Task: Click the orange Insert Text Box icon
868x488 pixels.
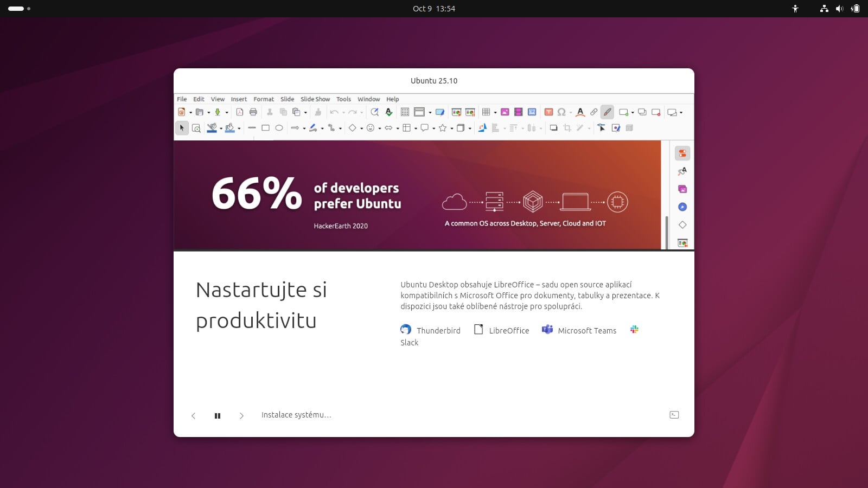Action: click(548, 112)
